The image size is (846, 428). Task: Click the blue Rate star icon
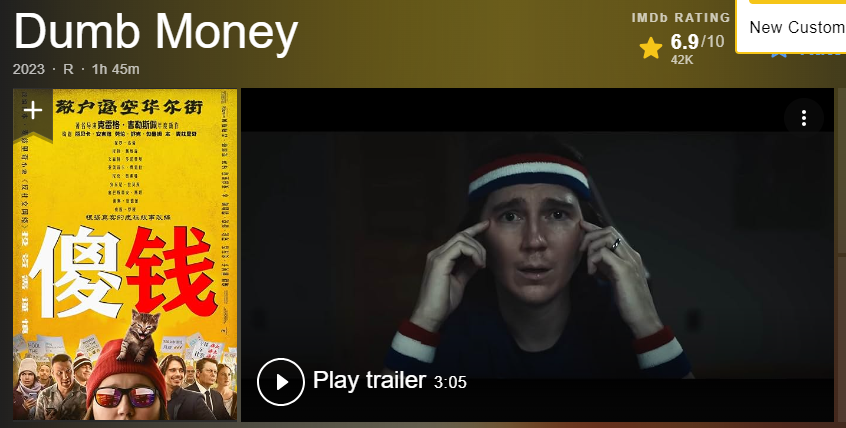pyautogui.click(x=778, y=53)
